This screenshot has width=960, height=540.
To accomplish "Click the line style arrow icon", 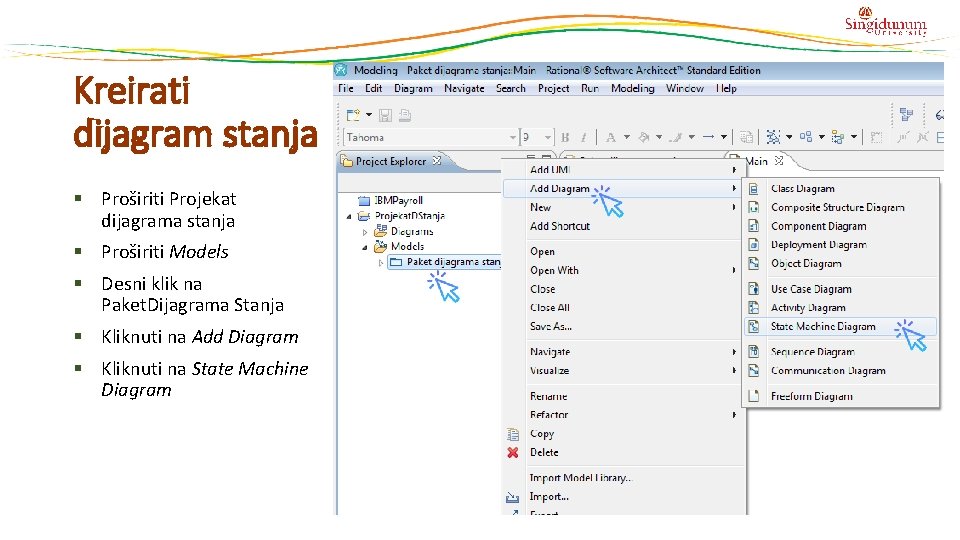I will (x=708, y=137).
